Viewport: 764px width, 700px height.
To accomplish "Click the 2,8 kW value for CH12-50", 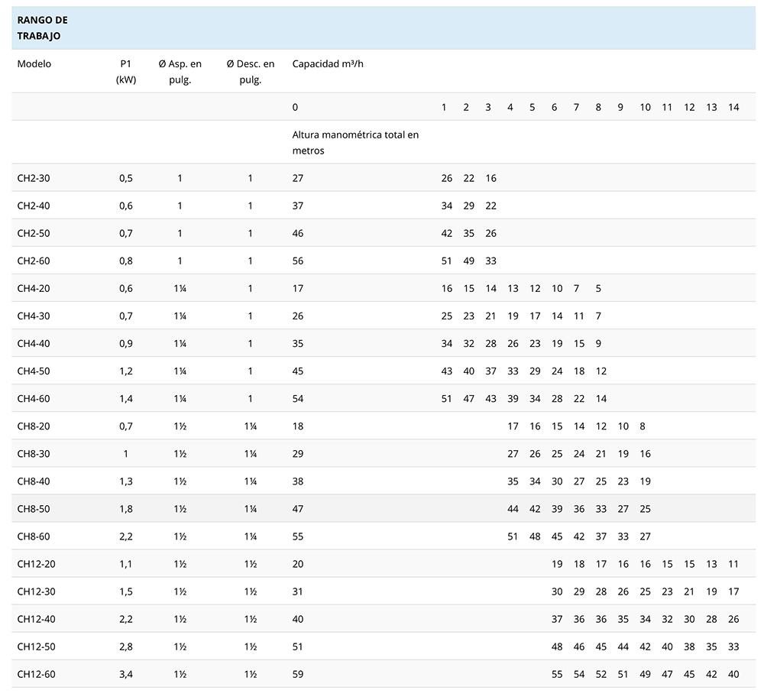I will click(126, 647).
